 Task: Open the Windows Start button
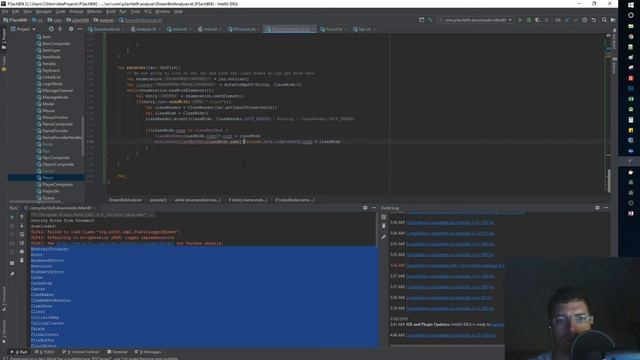click(x=631, y=5)
